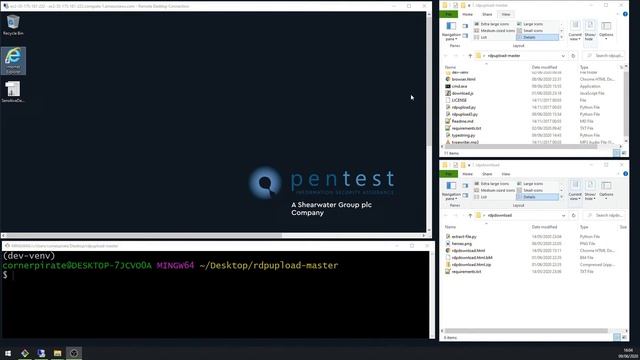The image size is (640, 360).
Task: Open the Home tab in rdpdownload window
Action: point(467,174)
